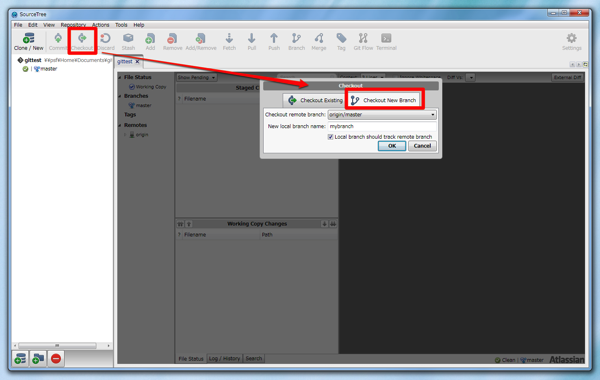Image resolution: width=600 pixels, height=380 pixels.
Task: Click the Stash toolbar icon
Action: [128, 41]
